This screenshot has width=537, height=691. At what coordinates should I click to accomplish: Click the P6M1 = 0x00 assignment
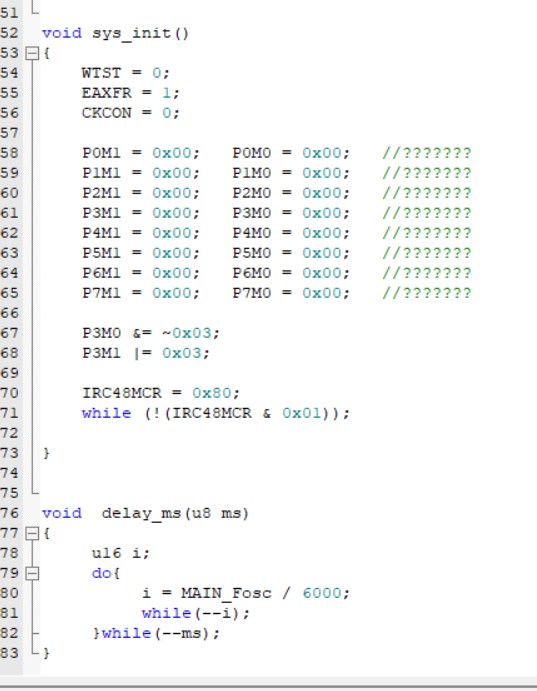pyautogui.click(x=141, y=273)
